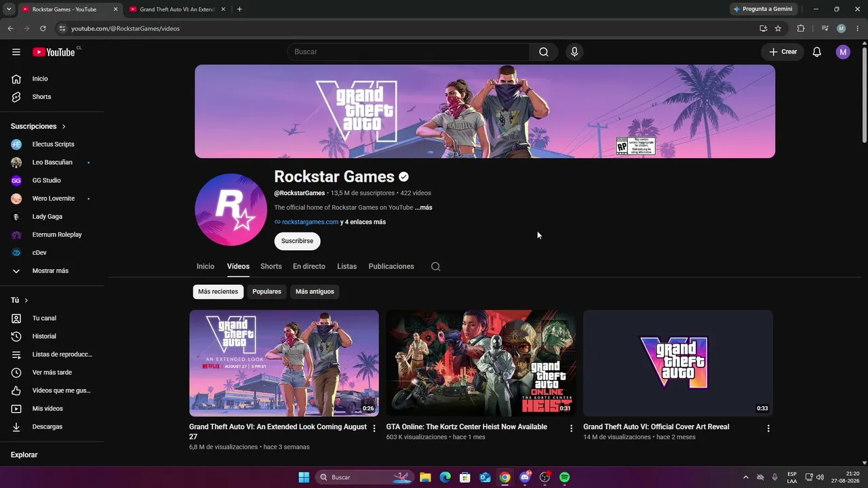Viewport: 868px width, 488px height.
Task: Open the YouTube hamburger guide menu
Action: (x=16, y=52)
